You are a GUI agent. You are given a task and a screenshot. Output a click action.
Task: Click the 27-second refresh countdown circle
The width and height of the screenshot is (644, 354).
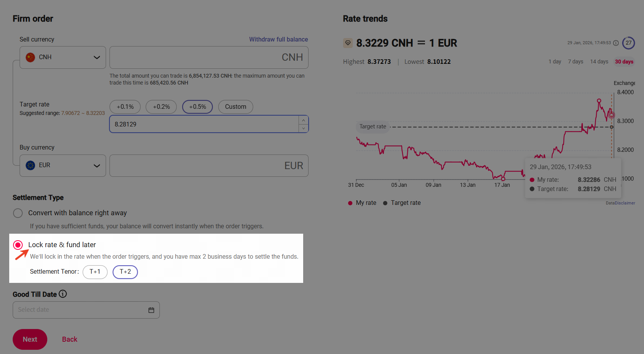pos(629,43)
